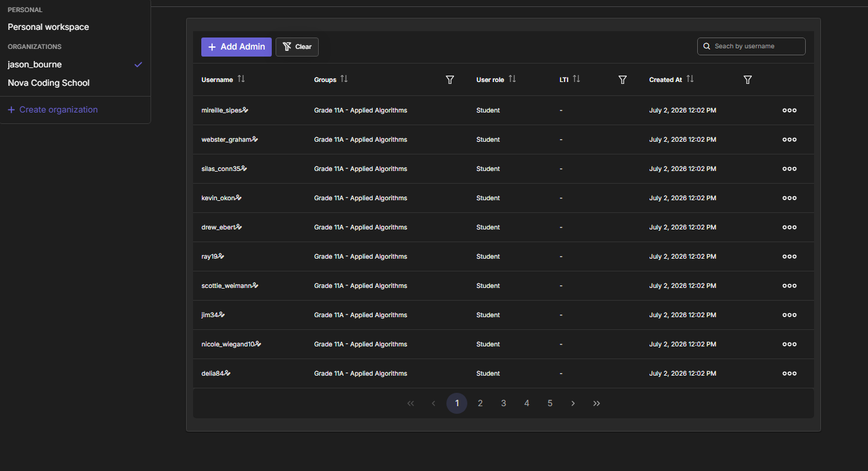Click icon beside delia84 username

pyautogui.click(x=227, y=373)
